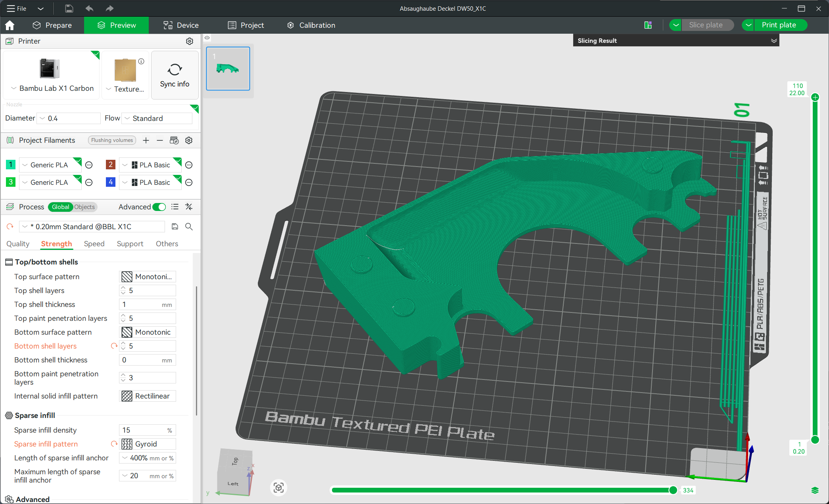
Task: Open printer settings gear icon
Action: (190, 41)
